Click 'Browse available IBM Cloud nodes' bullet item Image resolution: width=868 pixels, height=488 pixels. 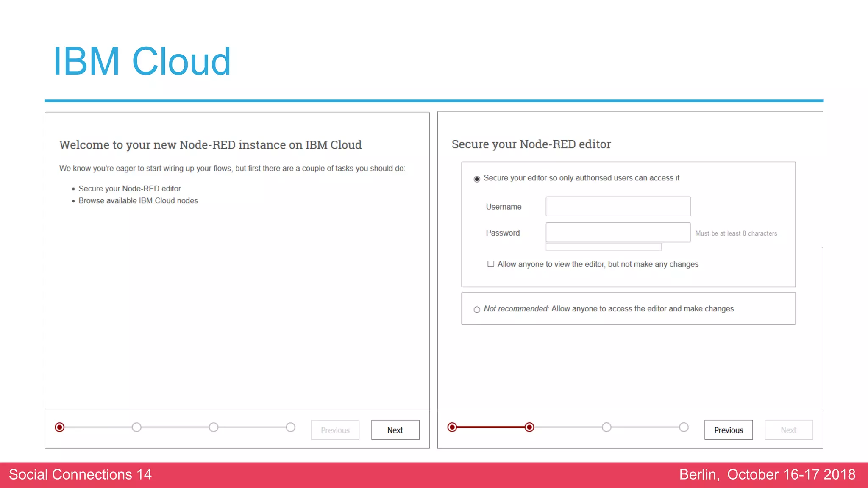point(138,201)
